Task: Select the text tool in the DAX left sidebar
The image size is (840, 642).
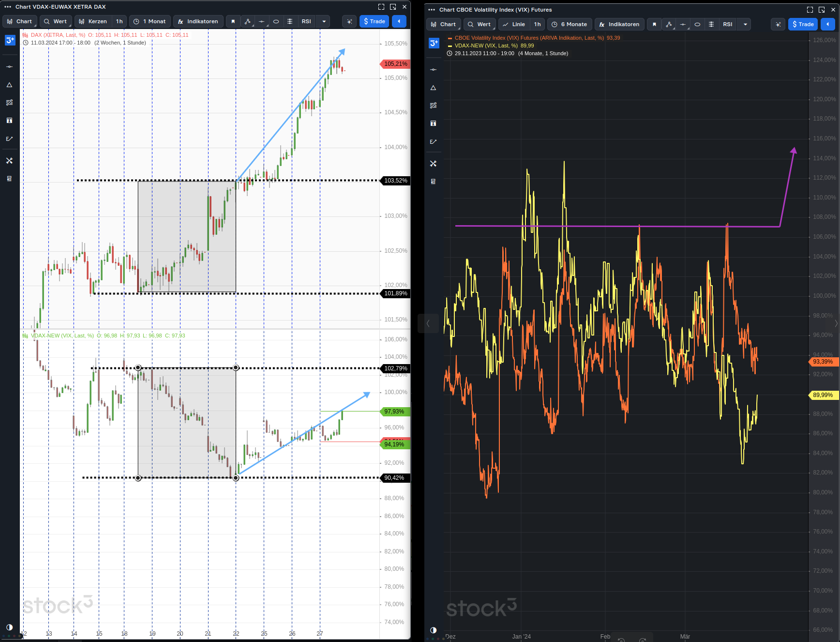Action: (9, 121)
